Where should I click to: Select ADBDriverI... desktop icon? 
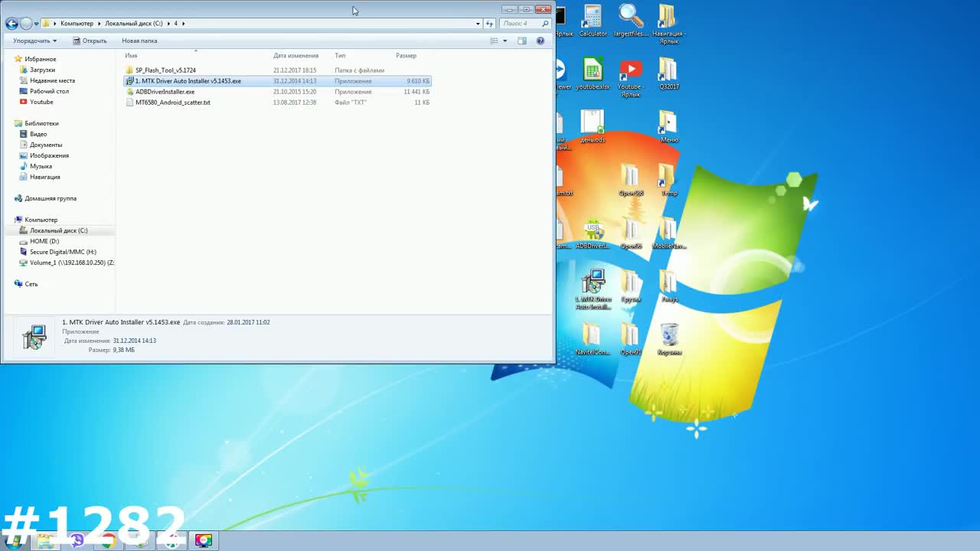tap(593, 234)
